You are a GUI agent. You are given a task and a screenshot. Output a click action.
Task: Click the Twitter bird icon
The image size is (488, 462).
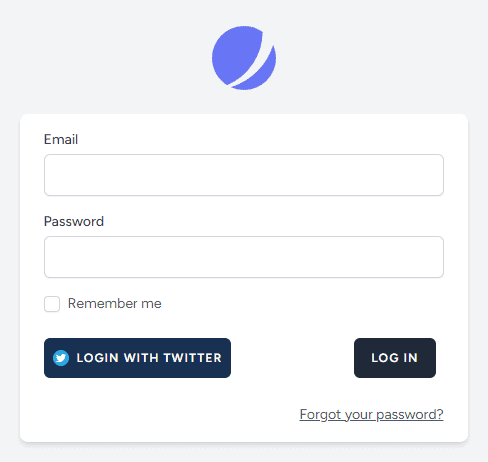tap(61, 358)
